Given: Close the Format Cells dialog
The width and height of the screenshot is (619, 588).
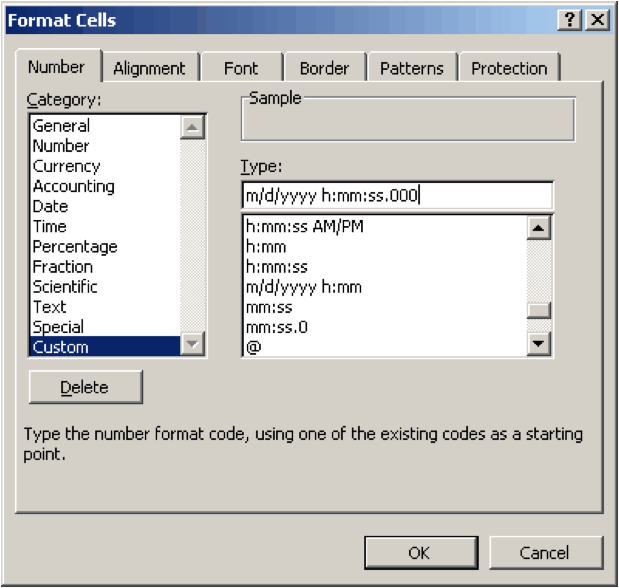Looking at the screenshot, I should 597,20.
